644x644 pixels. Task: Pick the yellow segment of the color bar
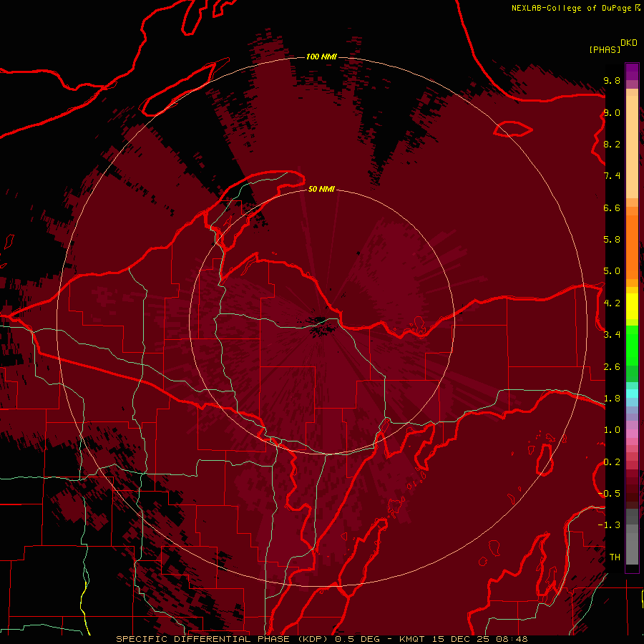pos(632,306)
